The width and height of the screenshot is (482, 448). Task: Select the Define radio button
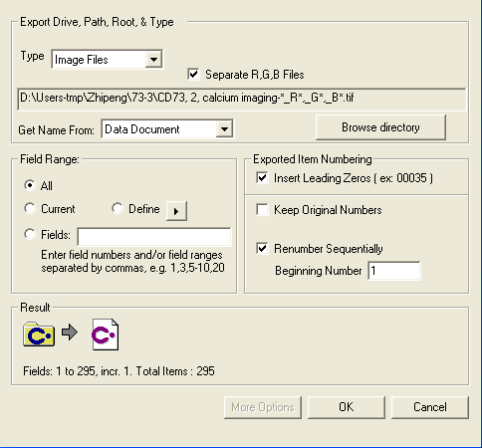point(118,208)
